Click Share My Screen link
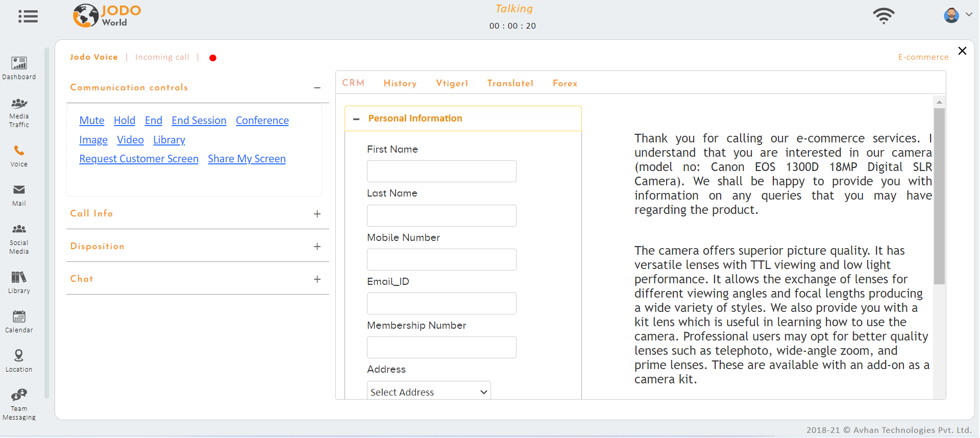 247,159
